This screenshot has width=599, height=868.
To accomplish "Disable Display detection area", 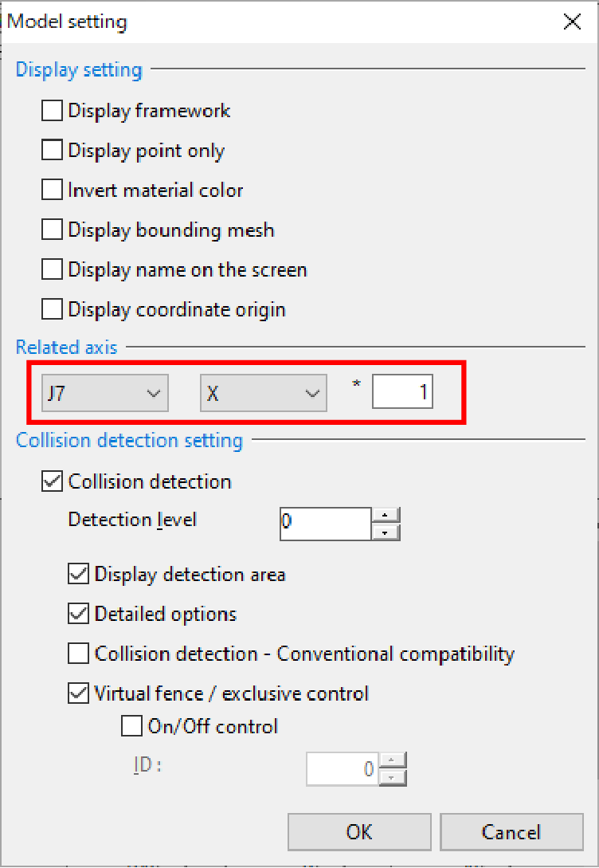I will point(78,575).
